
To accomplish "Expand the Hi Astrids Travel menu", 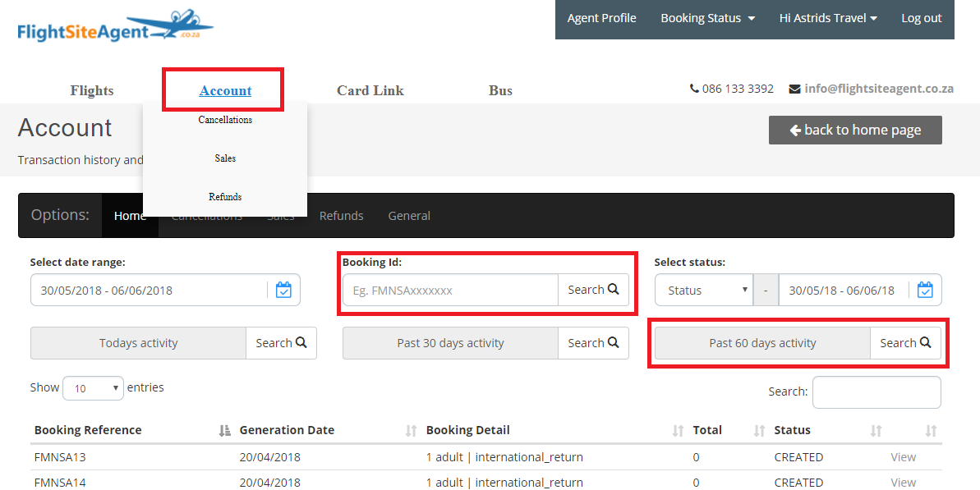I will pos(828,18).
